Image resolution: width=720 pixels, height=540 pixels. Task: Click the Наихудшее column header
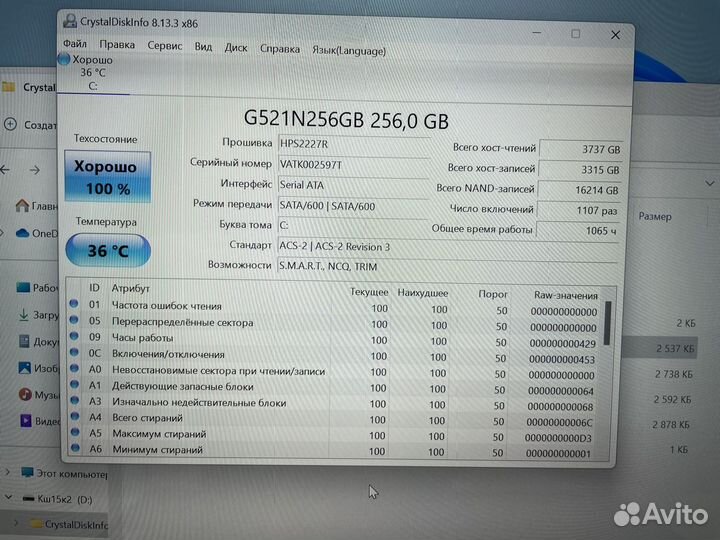[x=423, y=293]
